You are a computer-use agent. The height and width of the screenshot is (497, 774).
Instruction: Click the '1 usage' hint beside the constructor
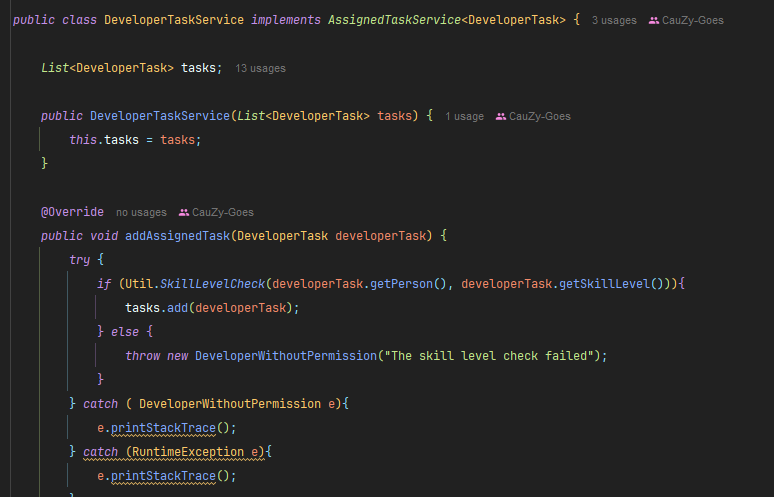click(x=464, y=116)
